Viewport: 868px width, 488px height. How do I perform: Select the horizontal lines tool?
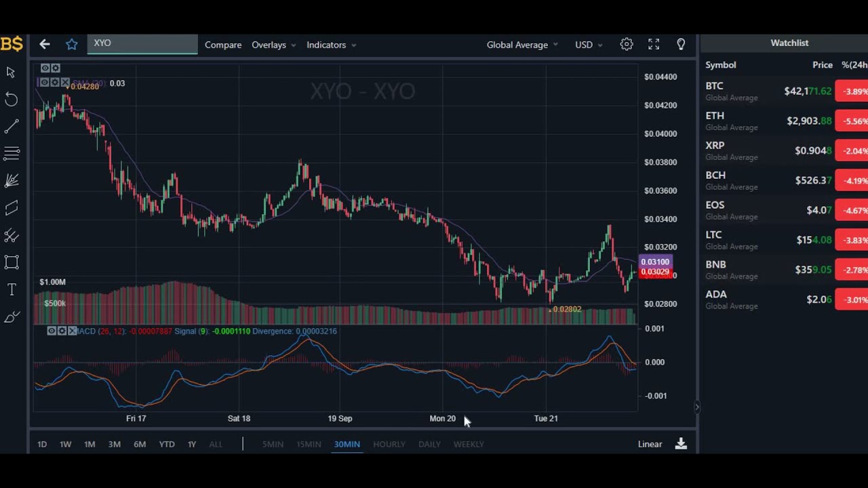click(11, 154)
